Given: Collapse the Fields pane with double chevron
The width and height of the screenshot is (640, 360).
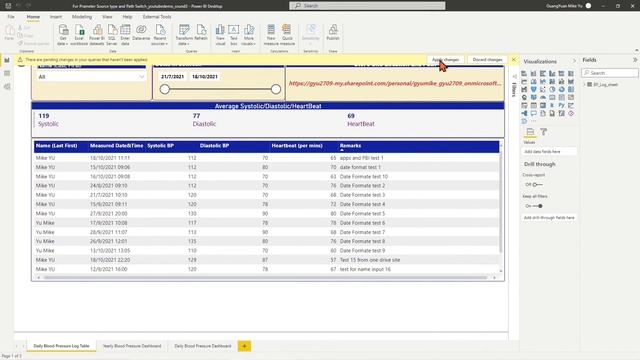Looking at the screenshot, I should click(x=635, y=60).
